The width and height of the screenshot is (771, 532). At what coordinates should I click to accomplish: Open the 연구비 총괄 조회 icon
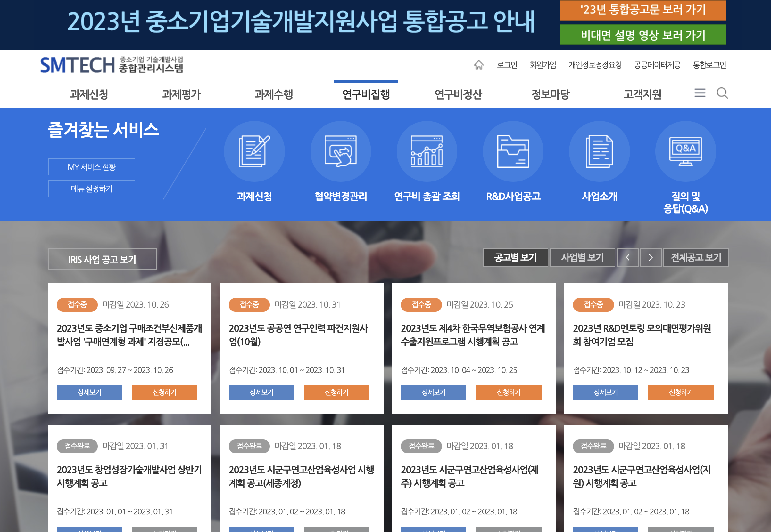pos(427,152)
